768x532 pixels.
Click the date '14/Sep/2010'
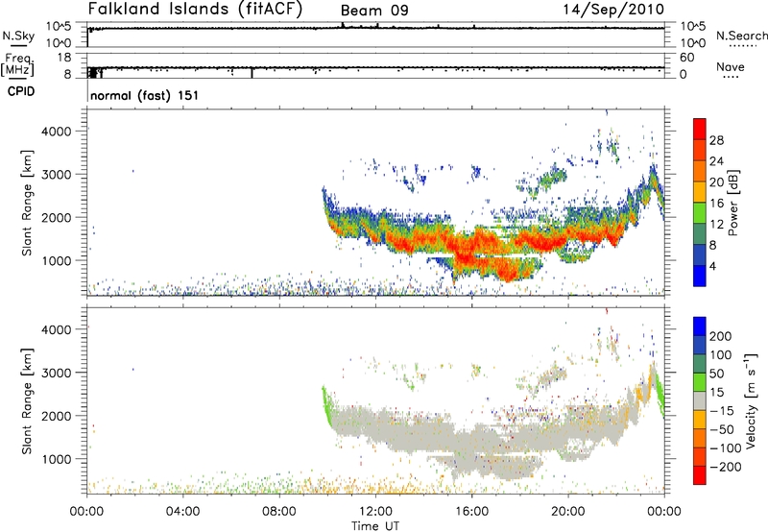tap(613, 10)
